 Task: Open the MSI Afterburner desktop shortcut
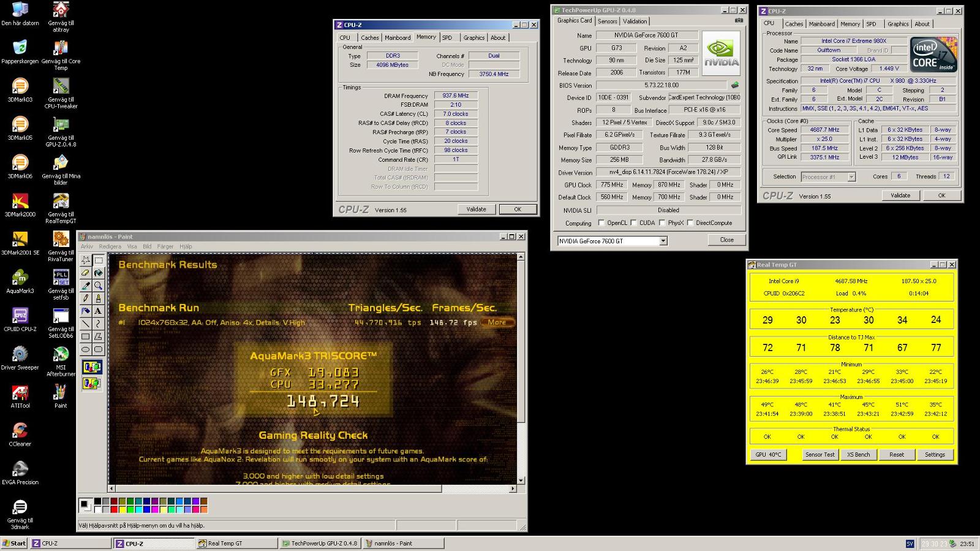61,361
